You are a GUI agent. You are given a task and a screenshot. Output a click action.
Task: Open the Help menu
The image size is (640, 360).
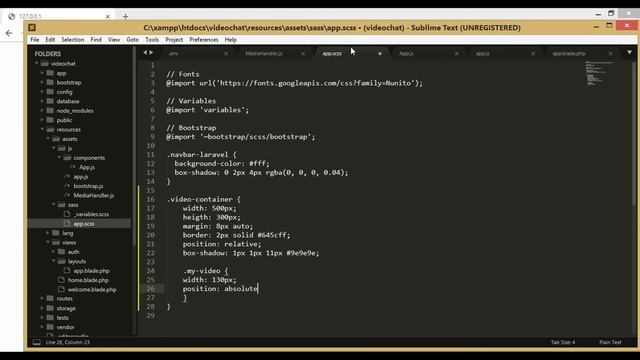coord(231,40)
